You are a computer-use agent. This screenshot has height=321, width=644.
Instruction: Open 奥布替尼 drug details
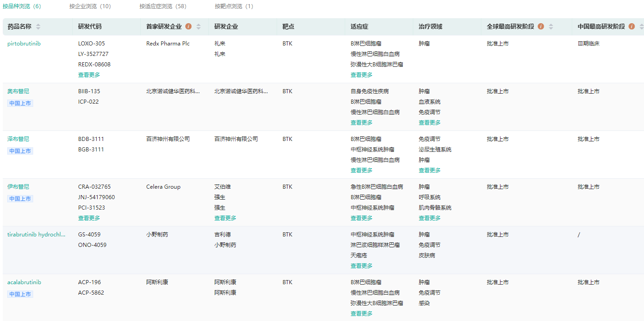coord(18,91)
